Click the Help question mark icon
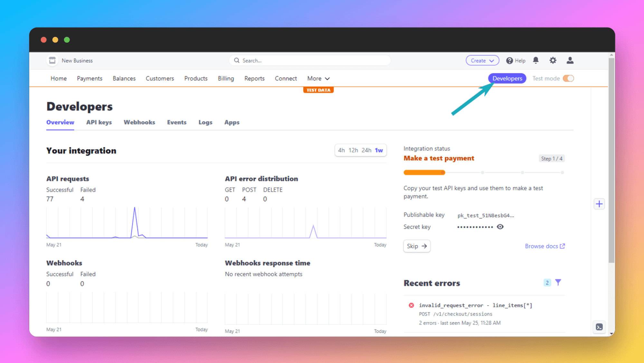 509,61
